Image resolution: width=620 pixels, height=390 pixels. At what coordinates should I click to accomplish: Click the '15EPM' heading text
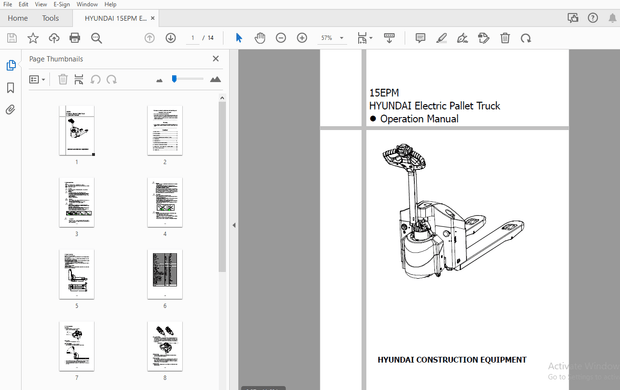pos(384,93)
